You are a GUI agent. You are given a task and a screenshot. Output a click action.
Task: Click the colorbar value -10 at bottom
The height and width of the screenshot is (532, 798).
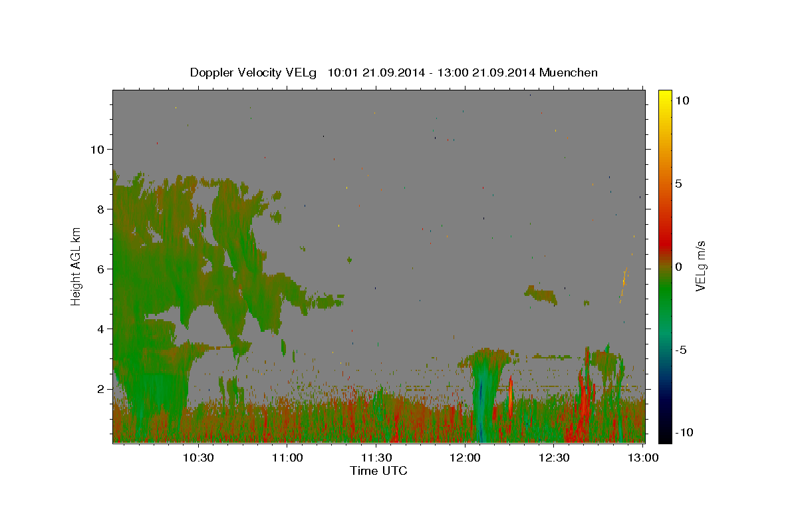pos(683,432)
